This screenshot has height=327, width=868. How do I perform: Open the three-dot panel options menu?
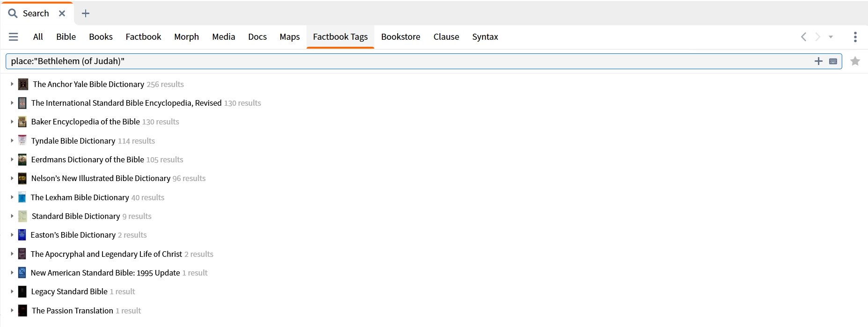tap(855, 36)
